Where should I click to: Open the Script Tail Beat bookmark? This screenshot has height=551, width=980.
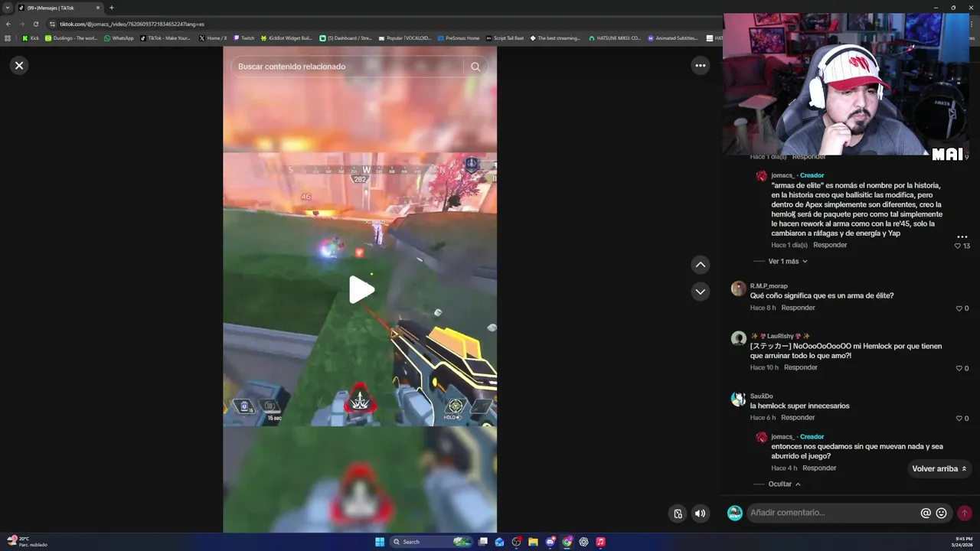pos(505,38)
